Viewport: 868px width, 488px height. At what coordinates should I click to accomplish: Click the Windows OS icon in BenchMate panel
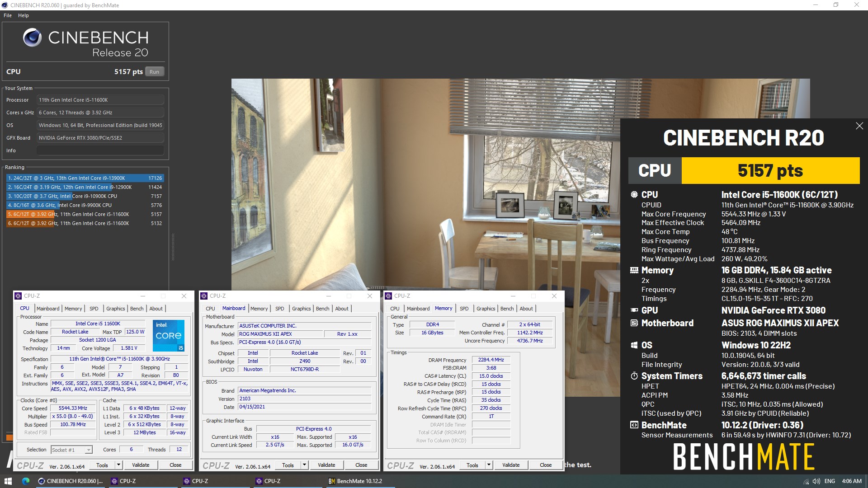(x=634, y=345)
